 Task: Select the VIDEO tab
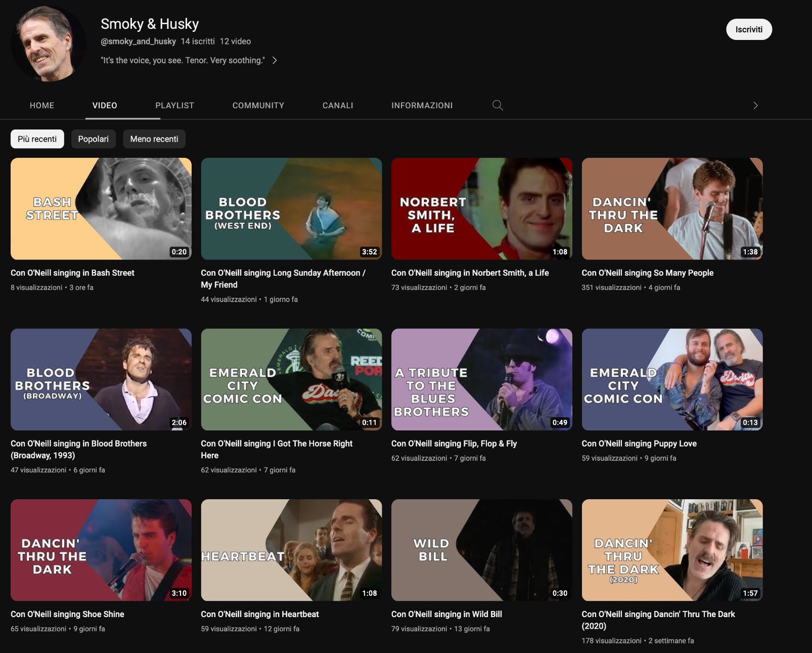click(105, 105)
